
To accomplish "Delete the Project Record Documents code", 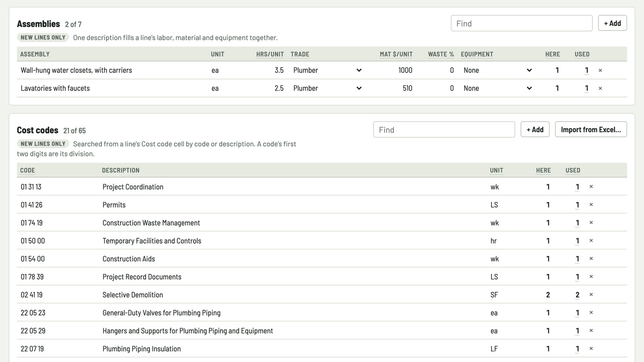I will [591, 277].
